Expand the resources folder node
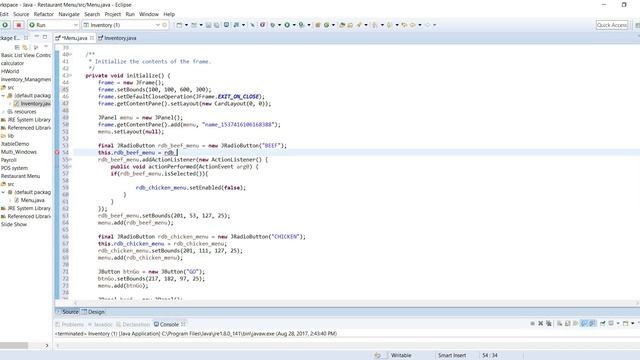 coord(3,112)
